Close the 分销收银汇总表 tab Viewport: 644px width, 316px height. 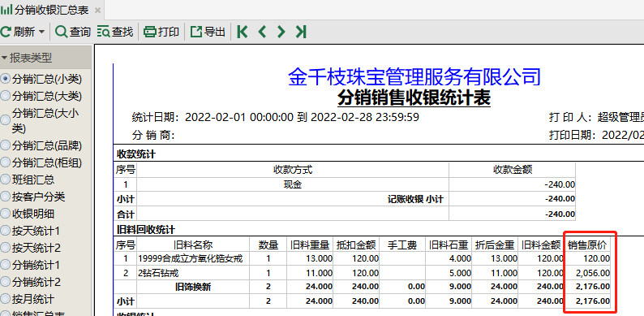[x=97, y=11]
